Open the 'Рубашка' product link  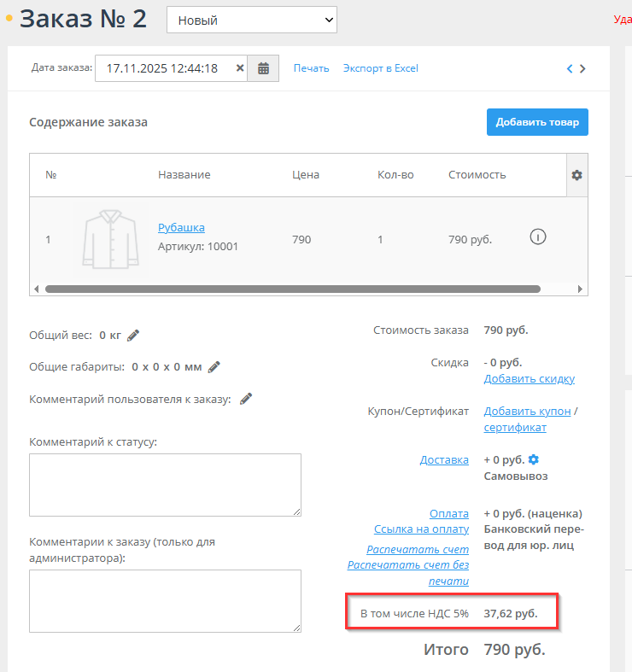click(x=181, y=227)
